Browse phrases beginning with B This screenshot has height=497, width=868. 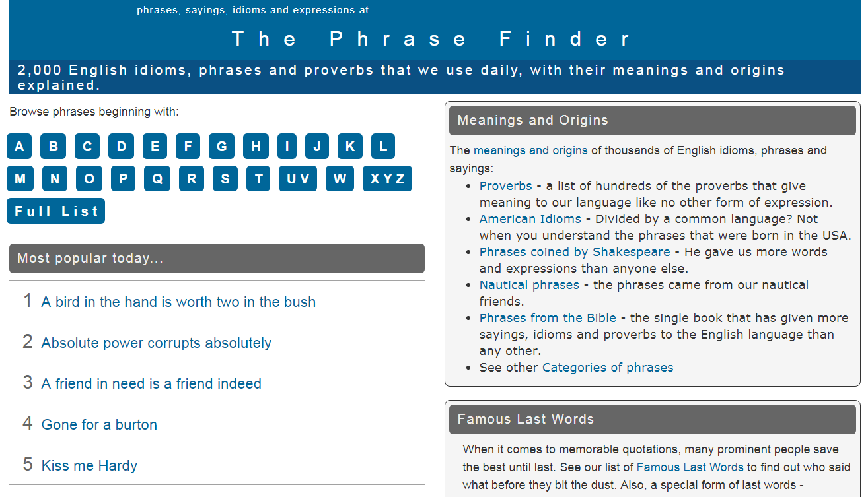click(53, 146)
